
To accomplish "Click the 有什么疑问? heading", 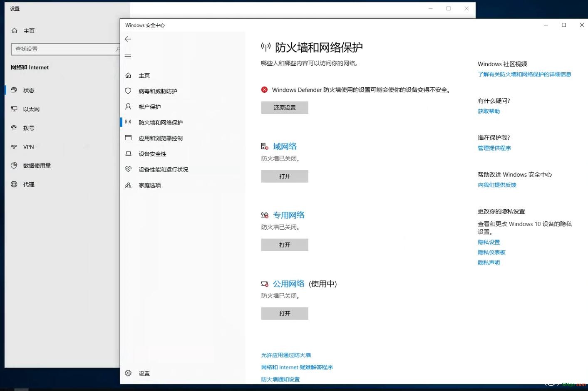I will point(494,101).
